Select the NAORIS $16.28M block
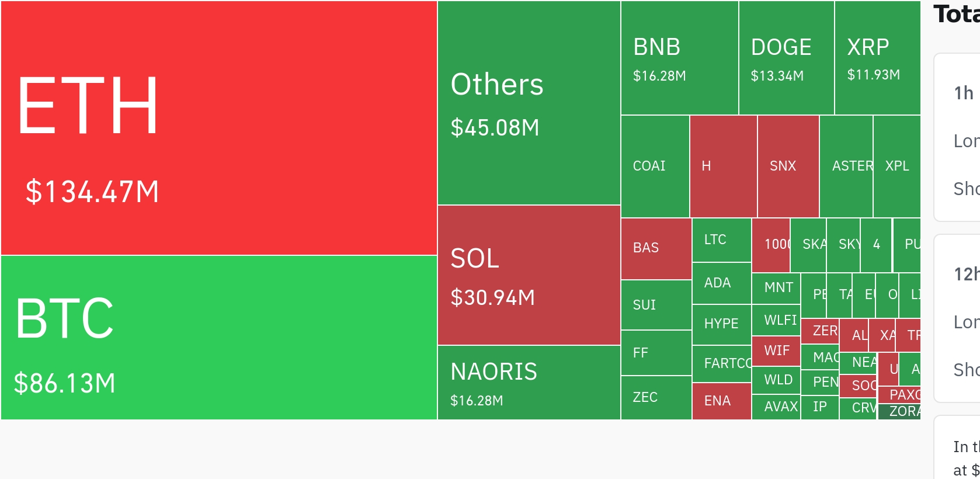980x479 pixels. coord(529,383)
